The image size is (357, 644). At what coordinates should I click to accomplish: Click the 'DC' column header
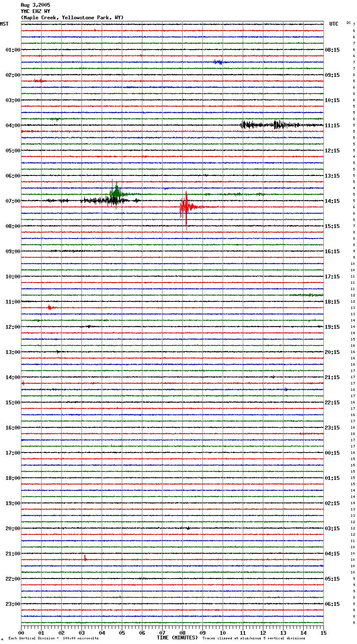349,23
